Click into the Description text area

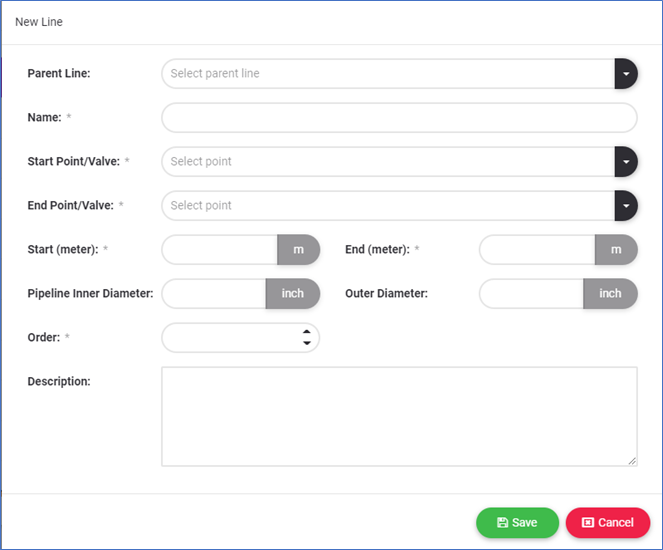click(x=399, y=416)
